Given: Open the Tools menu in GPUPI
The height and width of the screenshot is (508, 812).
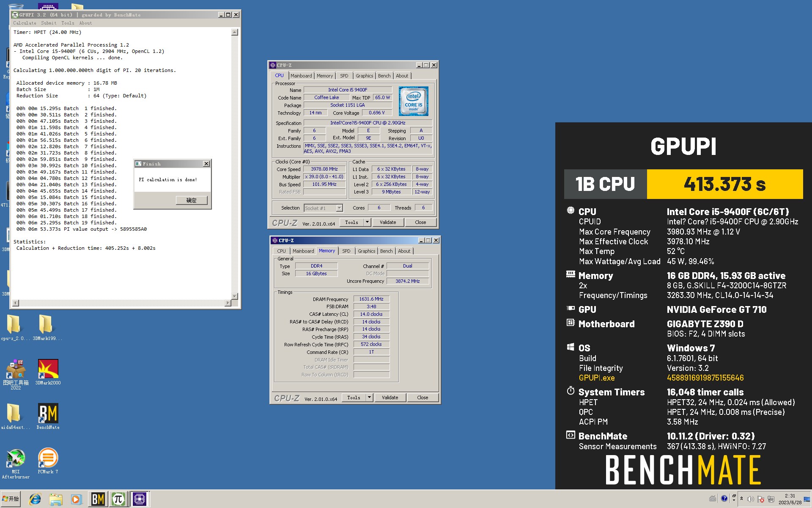Looking at the screenshot, I should 68,23.
